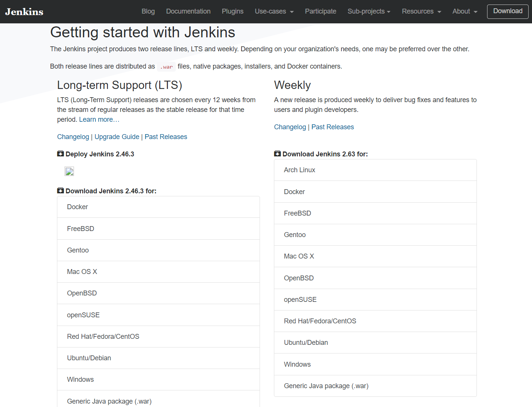The width and height of the screenshot is (532, 407).
Task: Select Ubuntu/Debian in the Weekly 2.63 list
Action: (x=375, y=343)
